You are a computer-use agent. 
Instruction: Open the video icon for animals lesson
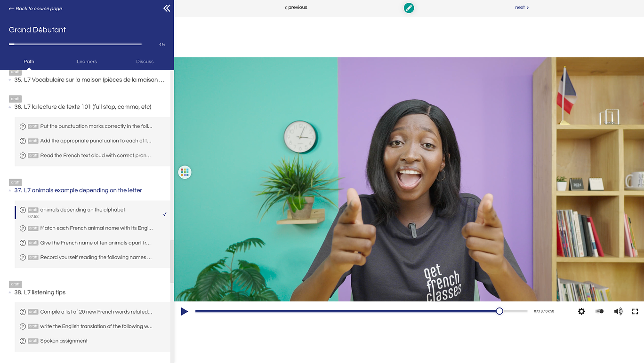click(x=23, y=210)
